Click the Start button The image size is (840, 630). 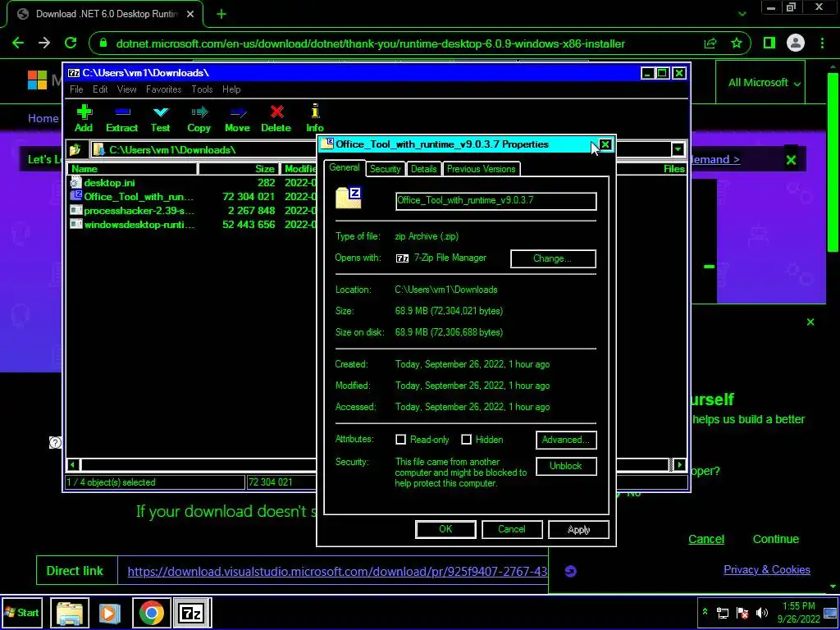tap(22, 612)
